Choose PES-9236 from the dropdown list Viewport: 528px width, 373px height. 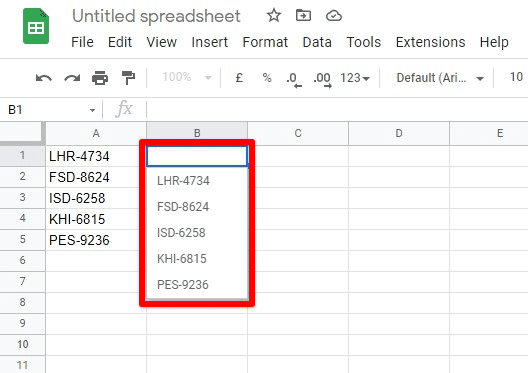click(x=197, y=284)
